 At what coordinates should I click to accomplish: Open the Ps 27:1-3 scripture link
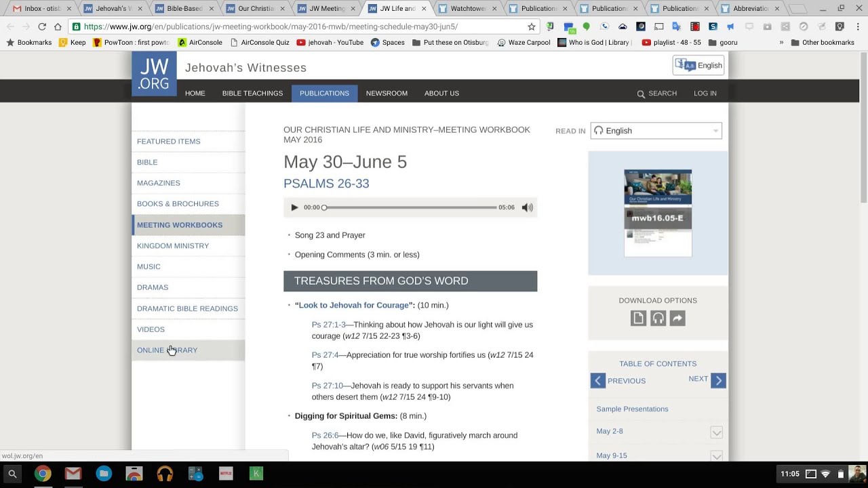[328, 325]
